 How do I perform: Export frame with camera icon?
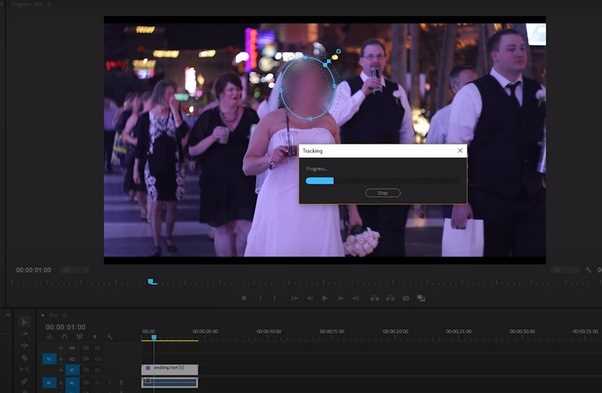pyautogui.click(x=406, y=299)
